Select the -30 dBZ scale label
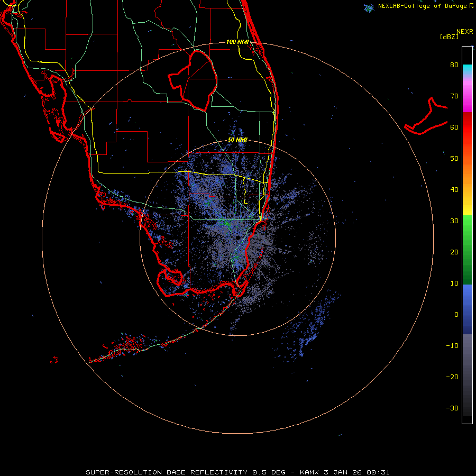The image size is (476, 476). (x=452, y=408)
